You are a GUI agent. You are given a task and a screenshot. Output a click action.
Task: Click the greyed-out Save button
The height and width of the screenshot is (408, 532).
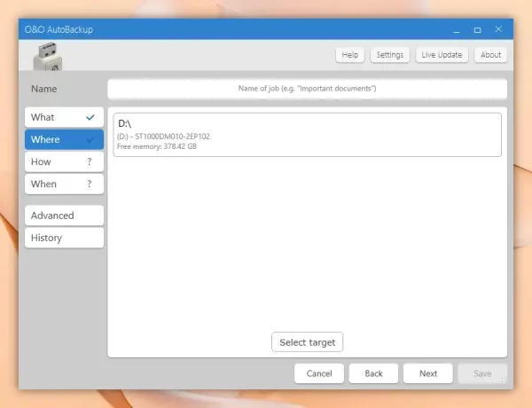tap(482, 373)
